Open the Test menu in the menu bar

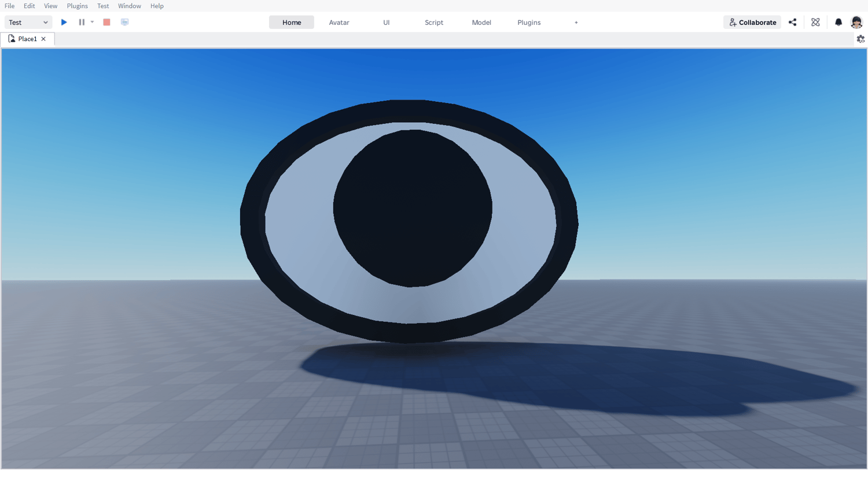tap(103, 6)
